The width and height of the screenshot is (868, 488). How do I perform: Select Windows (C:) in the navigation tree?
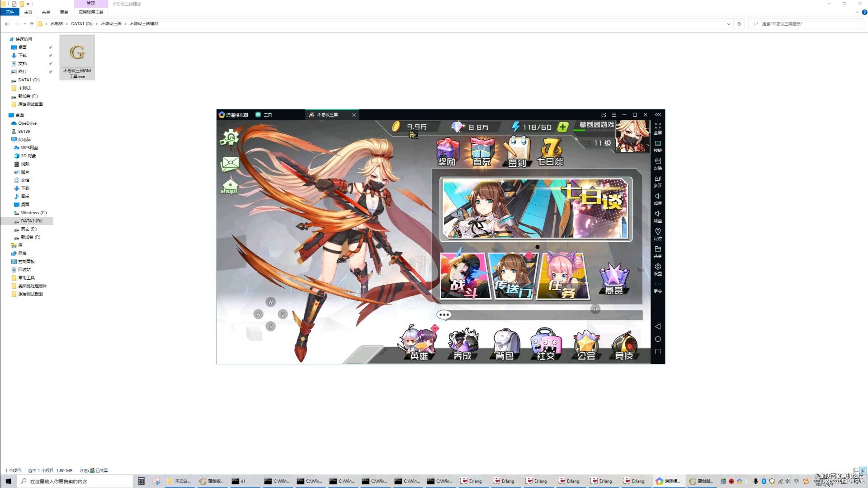click(33, 213)
